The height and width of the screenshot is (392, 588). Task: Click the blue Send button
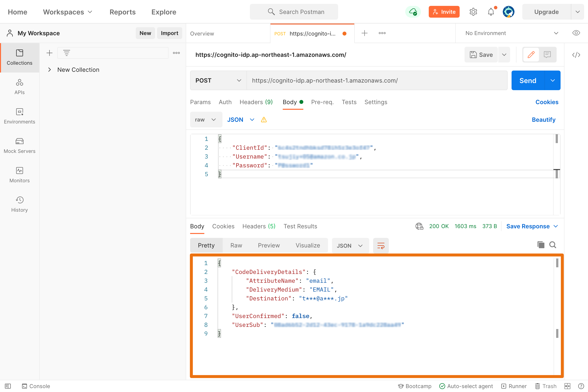coord(528,81)
